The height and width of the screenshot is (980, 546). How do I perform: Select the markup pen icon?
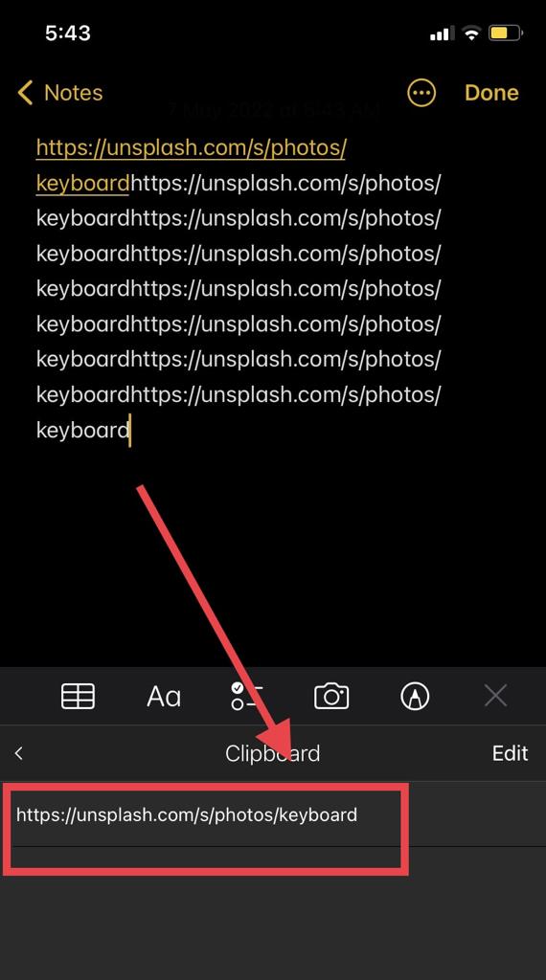(415, 696)
